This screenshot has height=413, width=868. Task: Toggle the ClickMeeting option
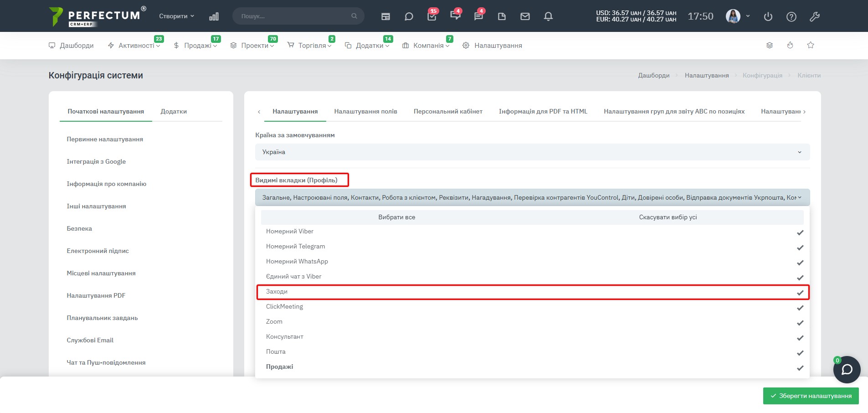(532, 307)
